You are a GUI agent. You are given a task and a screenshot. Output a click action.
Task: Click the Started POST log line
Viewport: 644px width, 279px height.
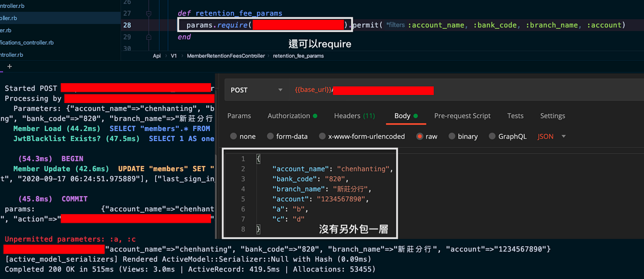(x=109, y=88)
